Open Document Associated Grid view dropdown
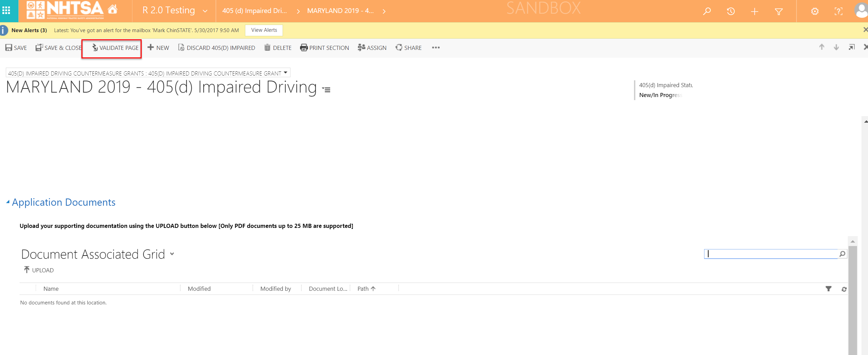 (172, 254)
